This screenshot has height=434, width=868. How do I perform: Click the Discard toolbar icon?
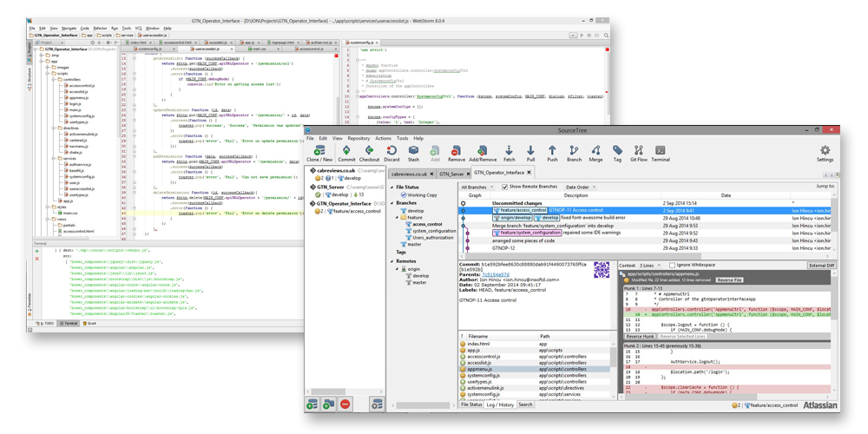tap(392, 154)
